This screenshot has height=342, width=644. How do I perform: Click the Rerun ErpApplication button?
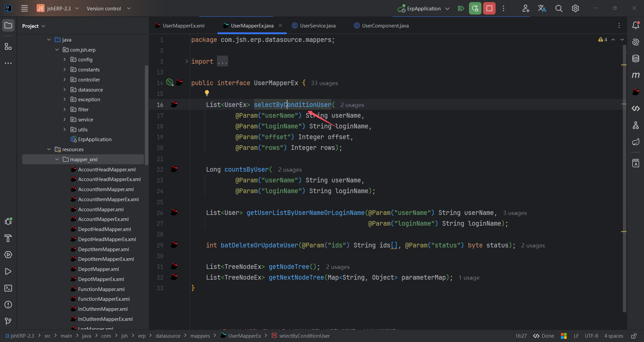click(x=475, y=8)
